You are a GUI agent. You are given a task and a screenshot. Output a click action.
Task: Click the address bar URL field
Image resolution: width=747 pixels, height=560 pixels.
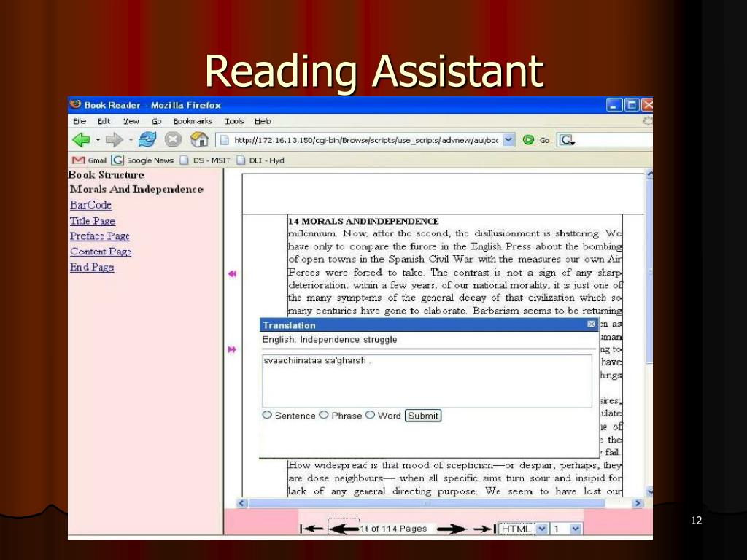coord(366,140)
